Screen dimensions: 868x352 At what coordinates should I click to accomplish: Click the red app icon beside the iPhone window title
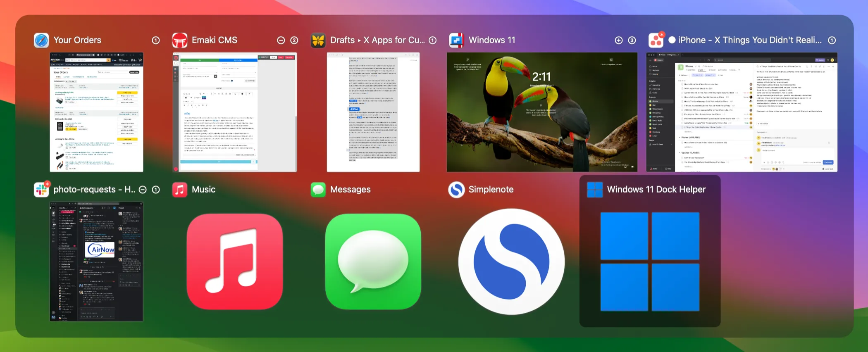tap(656, 40)
